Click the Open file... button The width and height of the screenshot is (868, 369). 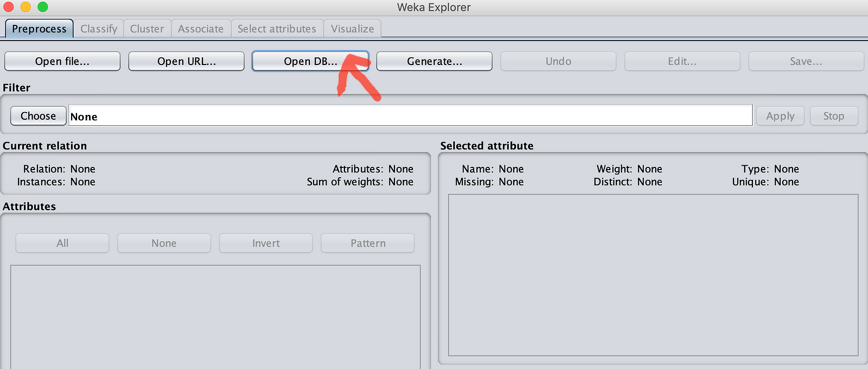pos(62,61)
